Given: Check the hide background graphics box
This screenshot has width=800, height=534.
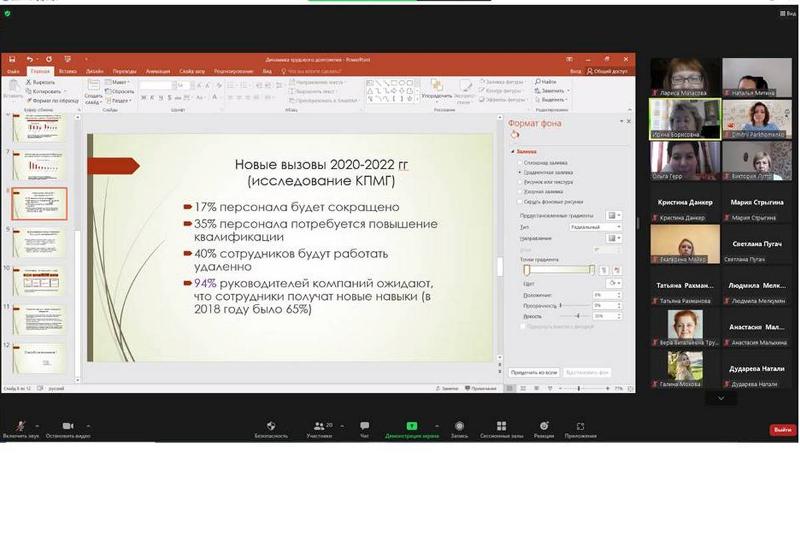Looking at the screenshot, I should (x=520, y=201).
